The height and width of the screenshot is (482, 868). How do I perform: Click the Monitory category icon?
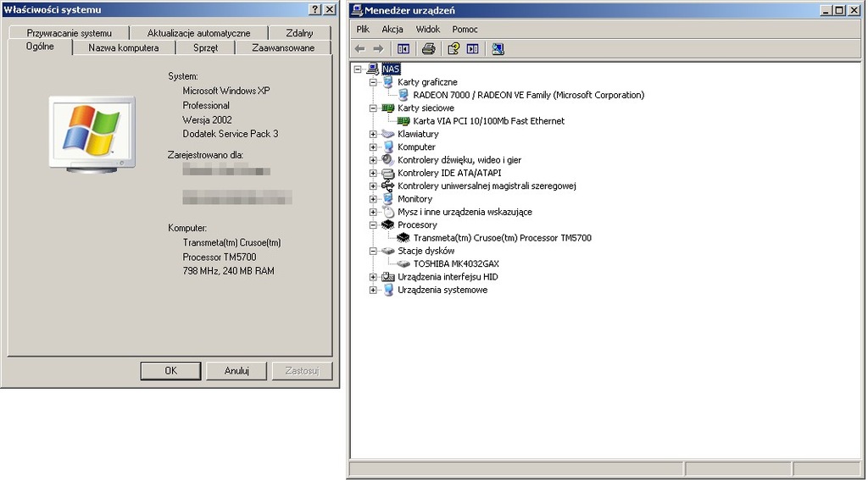(388, 199)
